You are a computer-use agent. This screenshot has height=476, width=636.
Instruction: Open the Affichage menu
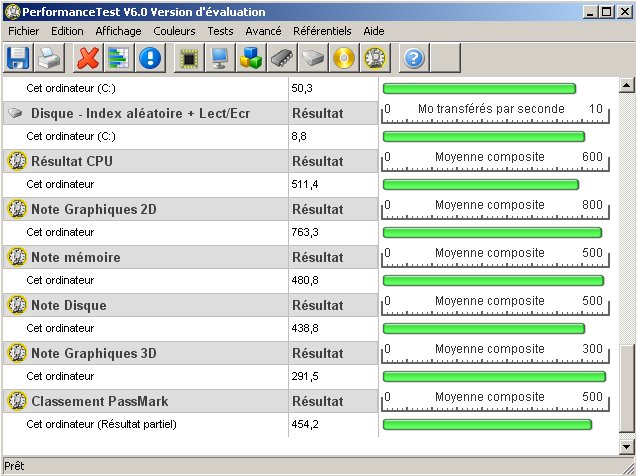point(118,31)
